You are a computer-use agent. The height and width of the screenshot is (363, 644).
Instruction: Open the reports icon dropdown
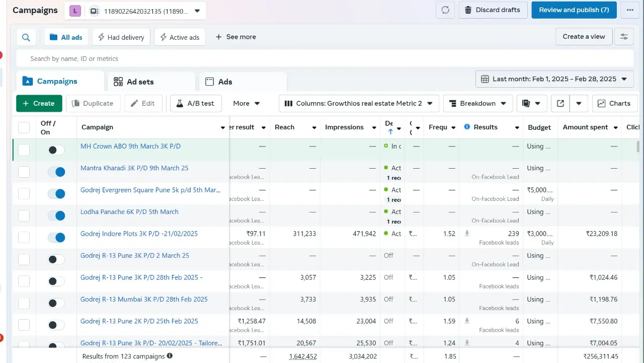pos(531,103)
